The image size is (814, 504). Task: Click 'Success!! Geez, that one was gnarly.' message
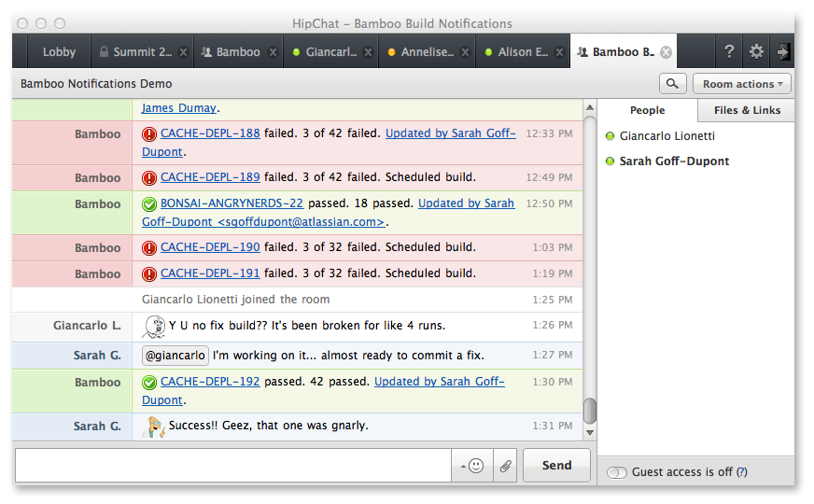(x=269, y=426)
